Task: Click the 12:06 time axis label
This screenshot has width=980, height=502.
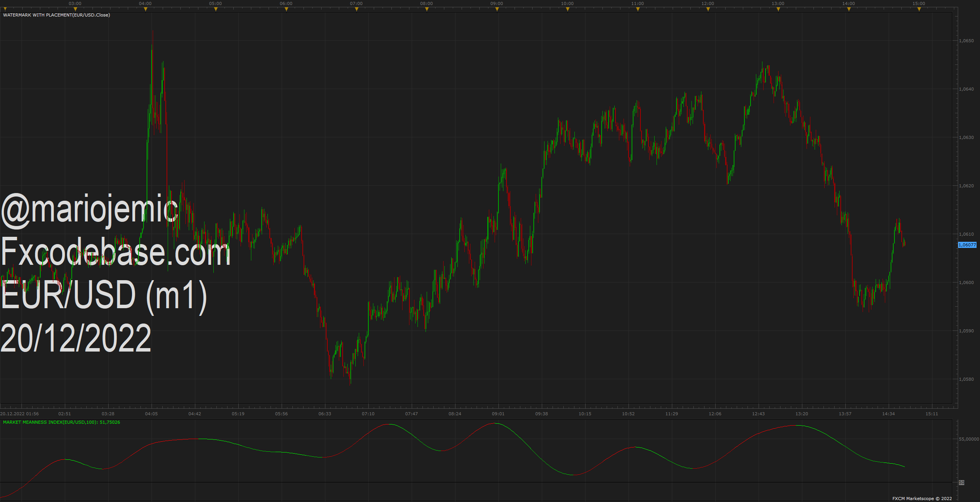Action: [715, 414]
